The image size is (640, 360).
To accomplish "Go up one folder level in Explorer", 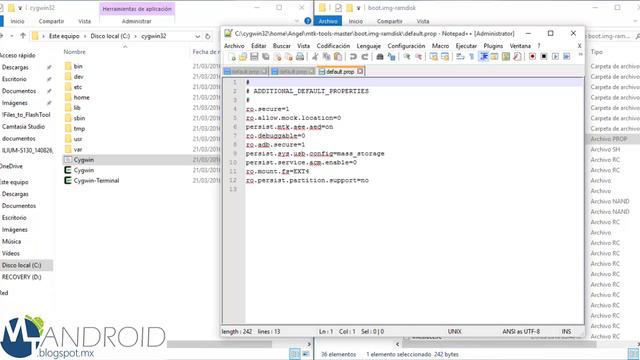I will (23, 36).
